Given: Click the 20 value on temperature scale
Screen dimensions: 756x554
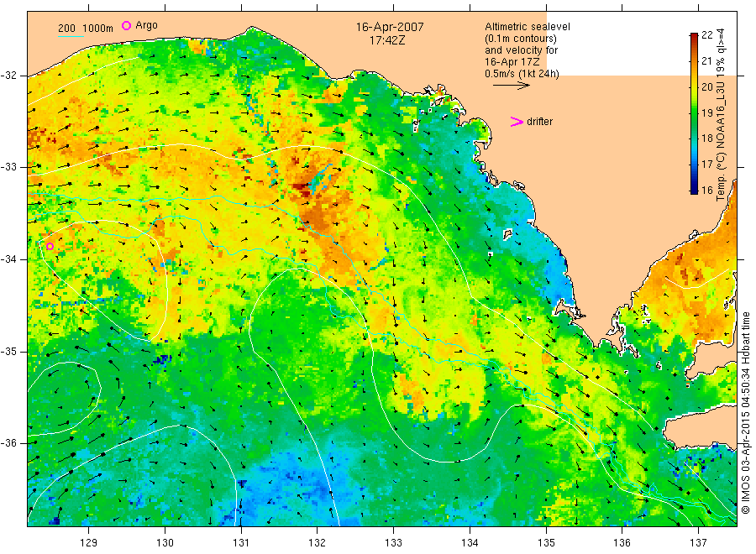Looking at the screenshot, I should coord(706,87).
